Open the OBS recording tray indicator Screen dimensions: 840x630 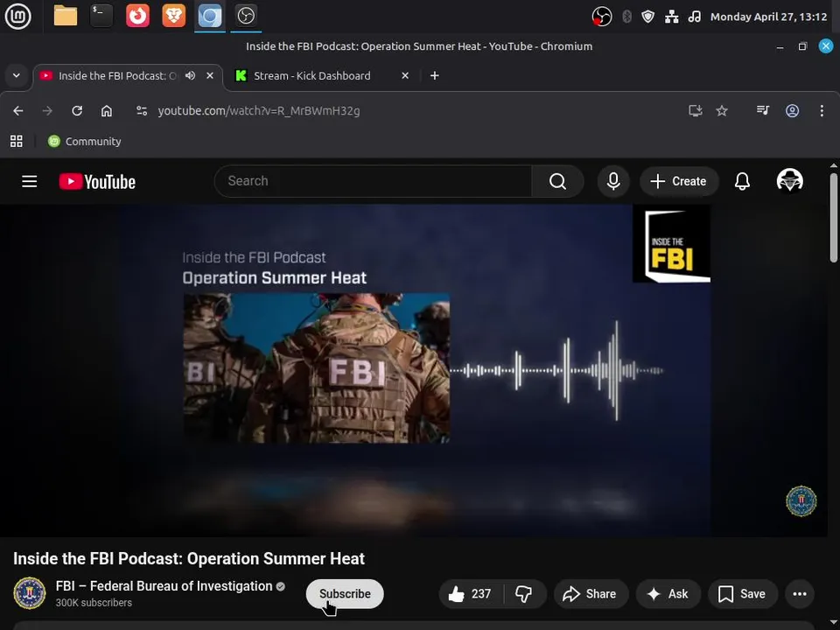click(602, 17)
